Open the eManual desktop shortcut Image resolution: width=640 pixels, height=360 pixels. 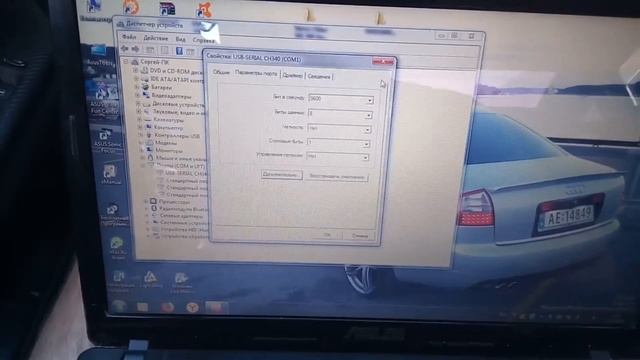click(110, 175)
